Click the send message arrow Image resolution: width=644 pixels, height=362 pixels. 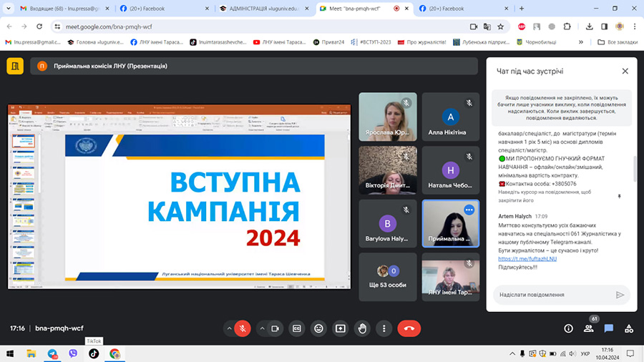(x=620, y=295)
